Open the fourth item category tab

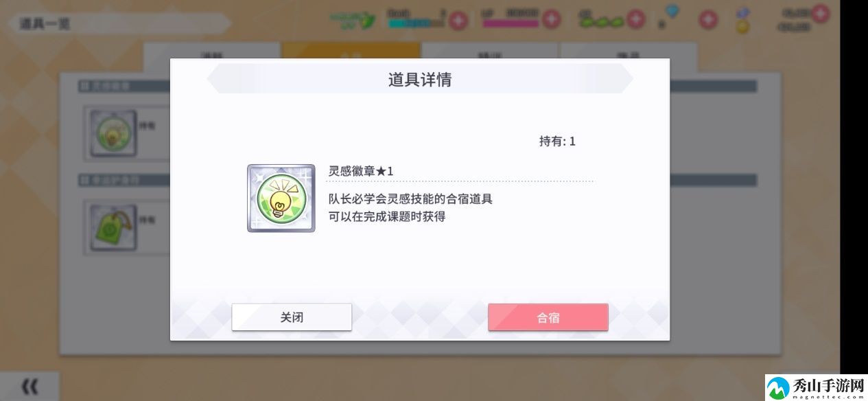629,51
